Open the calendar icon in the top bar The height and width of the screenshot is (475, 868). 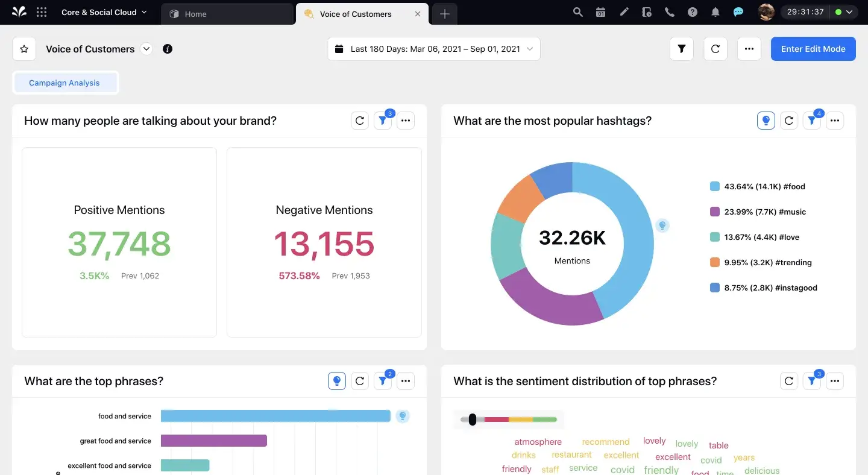point(600,12)
